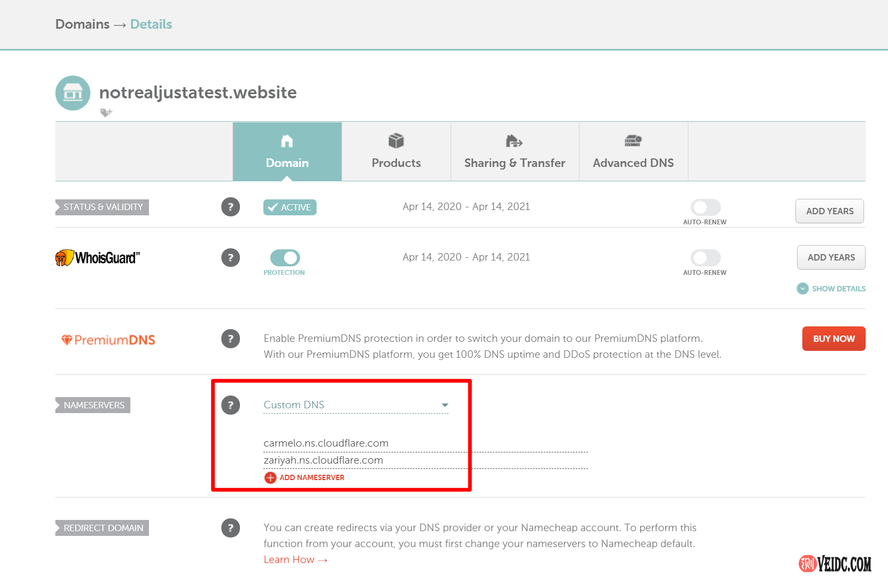Image resolution: width=888 pixels, height=588 pixels.
Task: Click the Status & Validity label
Action: tap(102, 207)
